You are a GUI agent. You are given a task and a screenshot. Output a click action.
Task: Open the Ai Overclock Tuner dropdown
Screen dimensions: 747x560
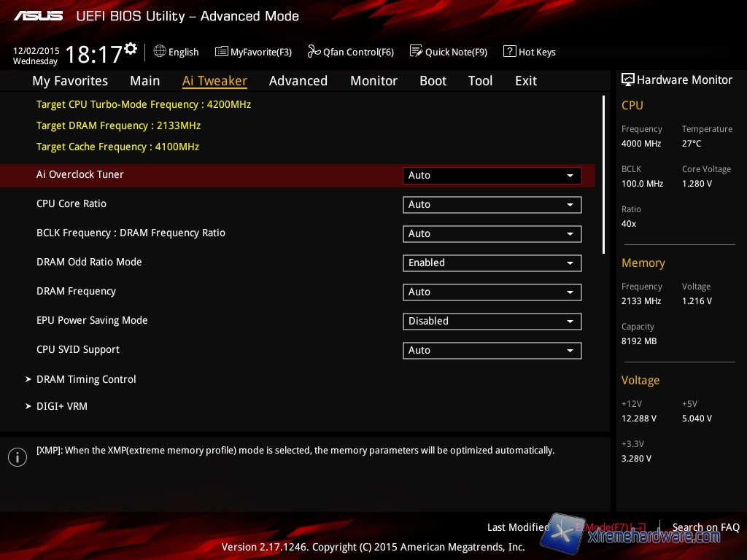tap(492, 175)
